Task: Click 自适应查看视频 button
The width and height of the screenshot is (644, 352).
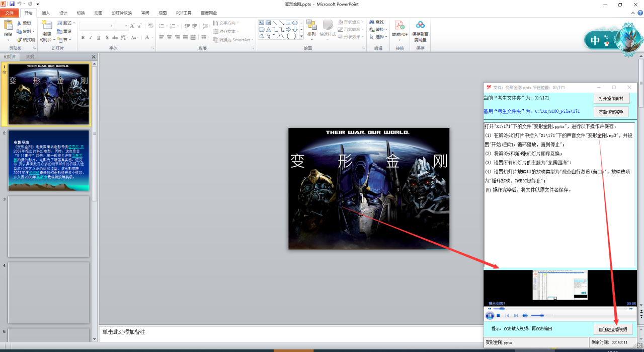Action: 613,329
